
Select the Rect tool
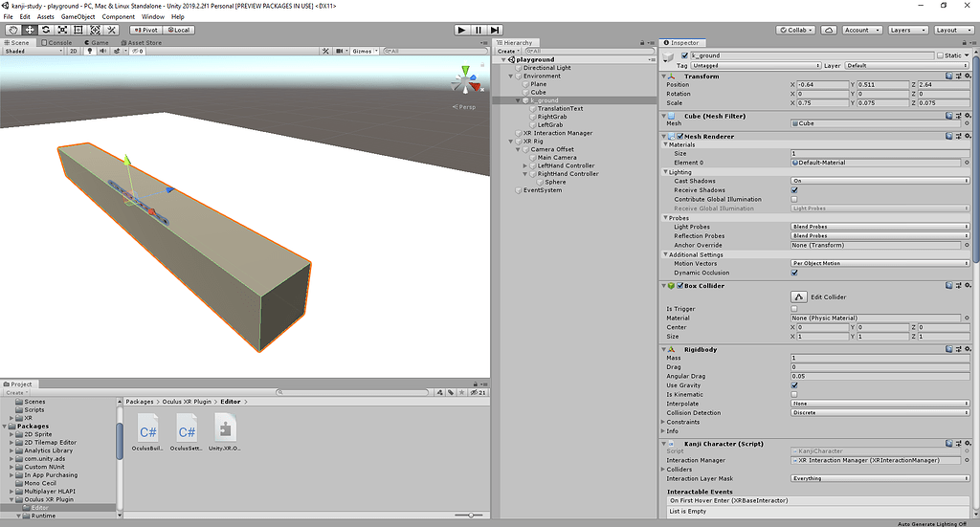coord(78,30)
